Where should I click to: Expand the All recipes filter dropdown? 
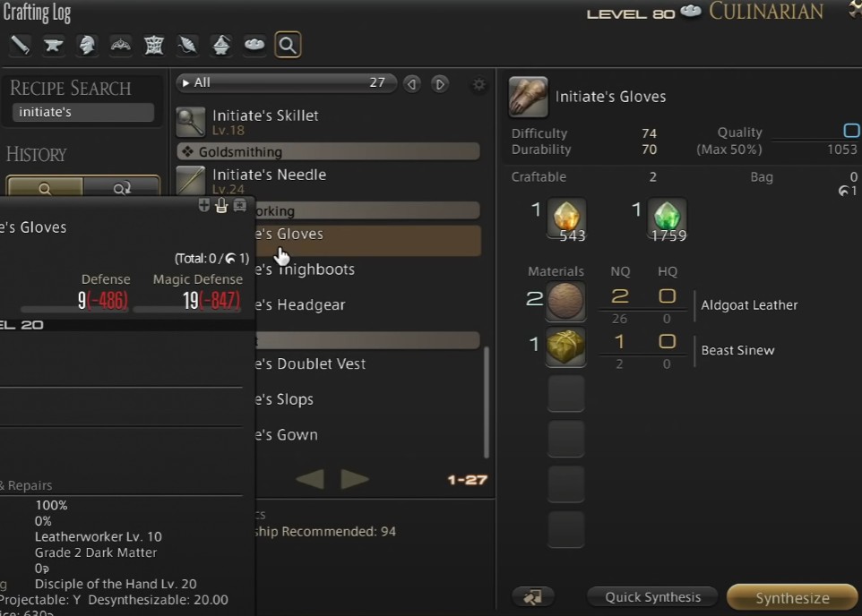pyautogui.click(x=287, y=83)
